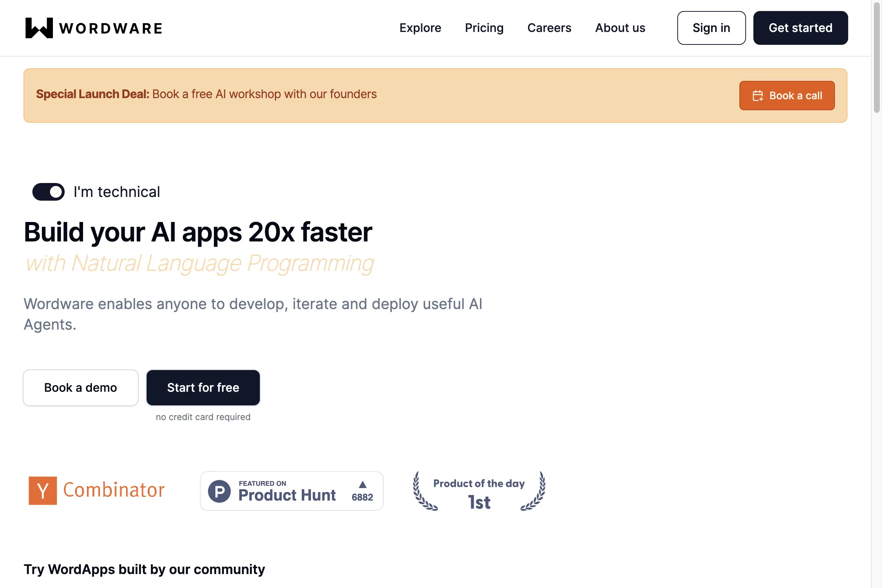The height and width of the screenshot is (588, 882).
Task: Open the Careers page
Action: [549, 28]
